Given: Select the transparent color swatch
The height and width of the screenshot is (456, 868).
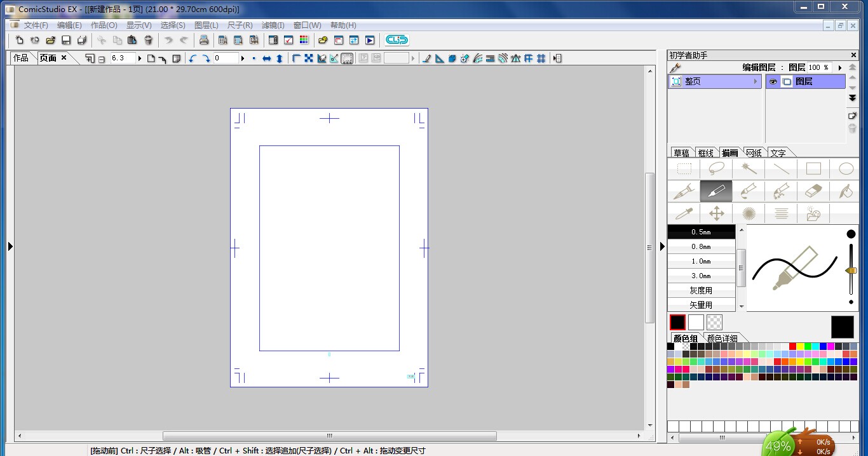Looking at the screenshot, I should [x=714, y=323].
